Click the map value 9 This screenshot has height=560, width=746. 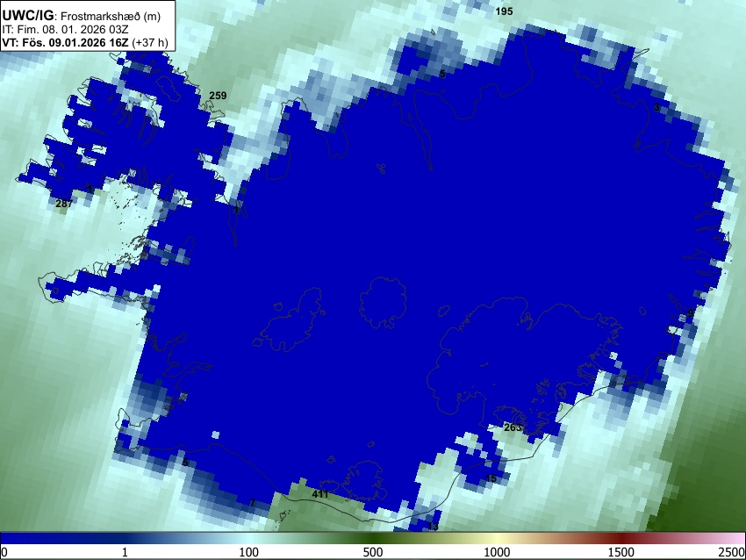point(691,313)
